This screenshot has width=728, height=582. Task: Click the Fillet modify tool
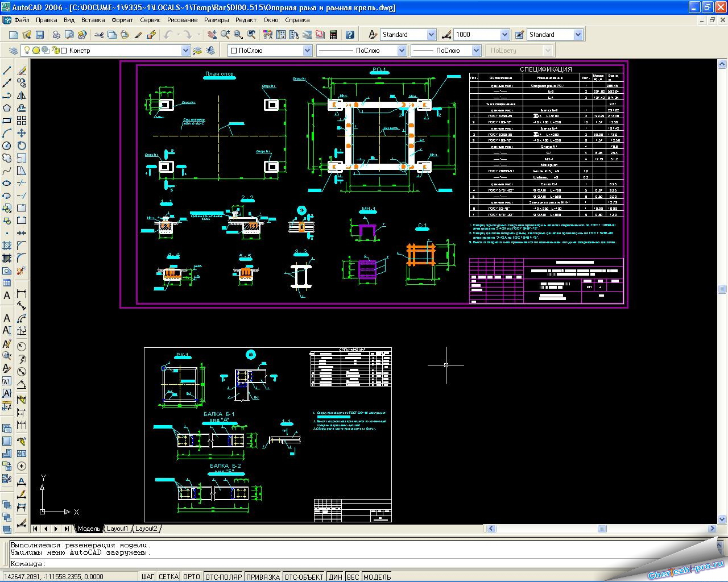click(x=22, y=258)
